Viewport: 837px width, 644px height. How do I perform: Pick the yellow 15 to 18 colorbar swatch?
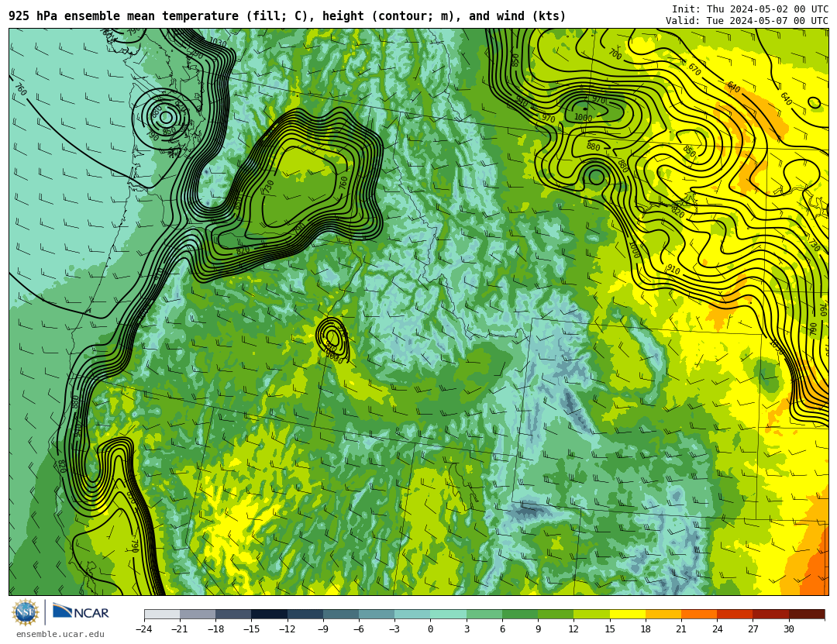(627, 614)
